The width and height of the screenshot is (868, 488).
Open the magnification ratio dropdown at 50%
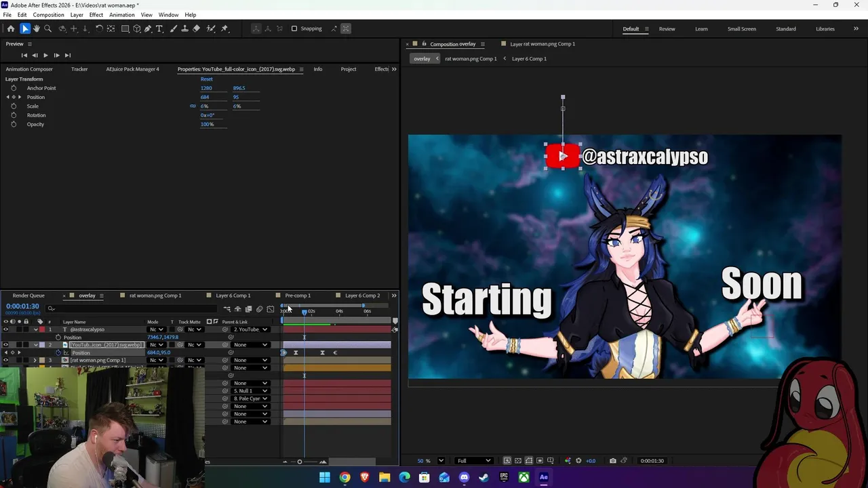point(441,461)
